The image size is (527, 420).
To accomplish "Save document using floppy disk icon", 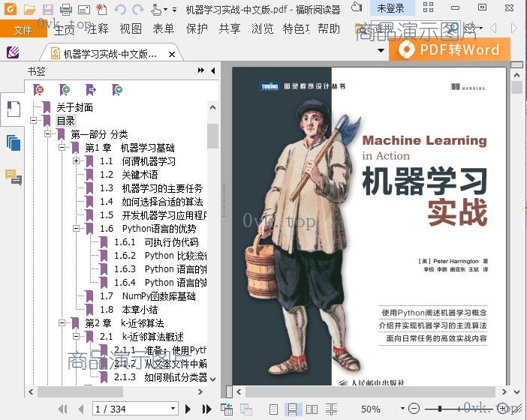I will (x=48, y=10).
